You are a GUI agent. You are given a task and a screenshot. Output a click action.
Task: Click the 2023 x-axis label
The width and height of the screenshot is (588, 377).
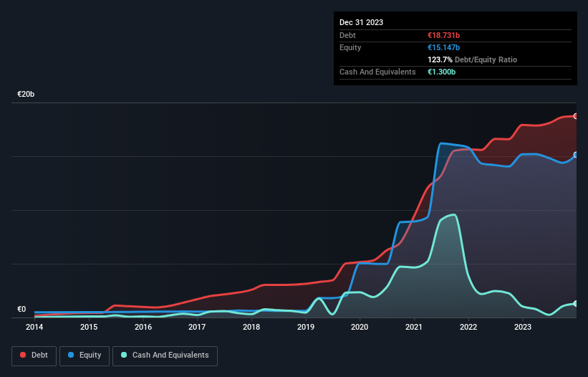coord(523,327)
